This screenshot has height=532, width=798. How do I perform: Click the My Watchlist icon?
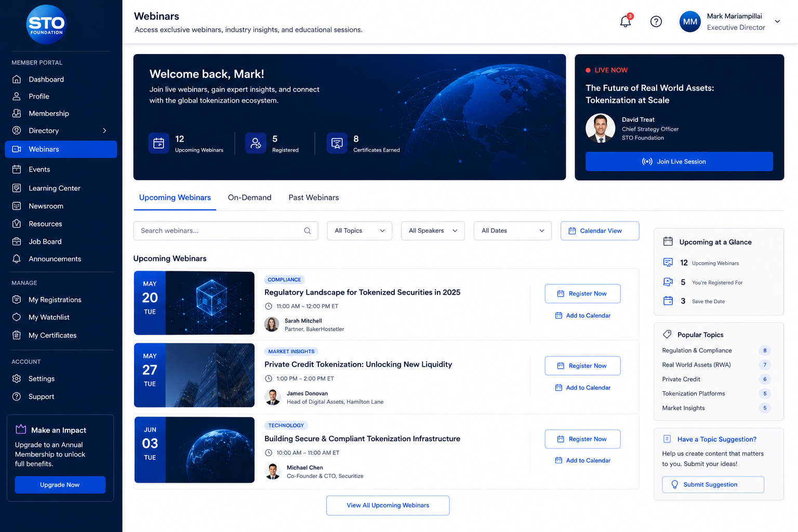pos(17,317)
